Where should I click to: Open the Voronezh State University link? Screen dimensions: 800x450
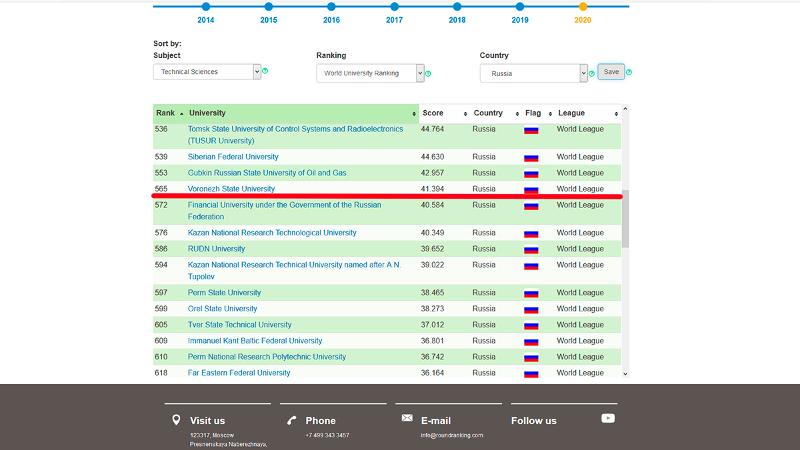231,189
